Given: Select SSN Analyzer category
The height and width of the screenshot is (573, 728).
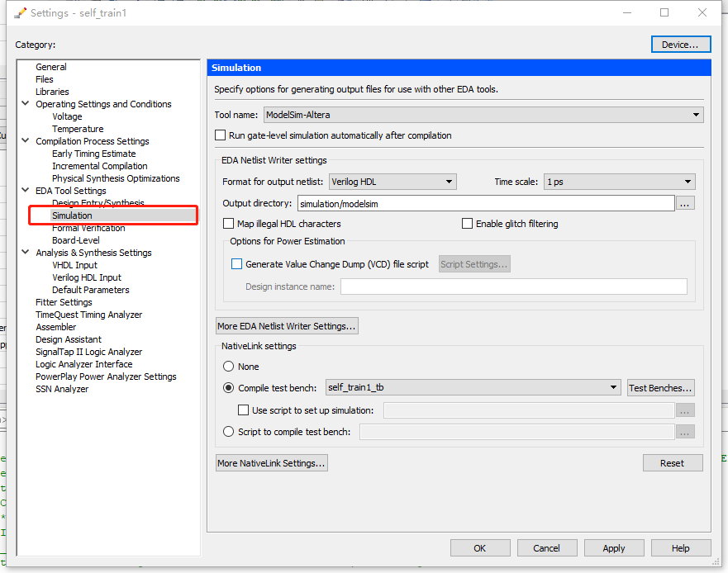Looking at the screenshot, I should pos(62,389).
